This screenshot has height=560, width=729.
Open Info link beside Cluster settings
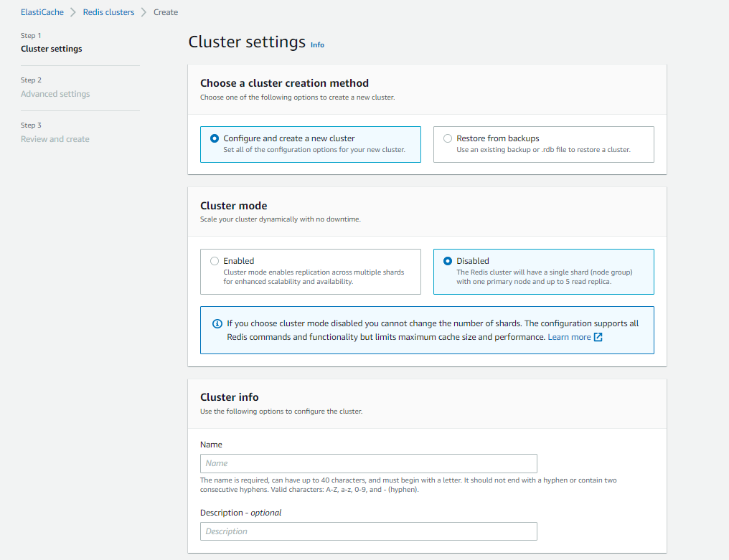pos(318,45)
